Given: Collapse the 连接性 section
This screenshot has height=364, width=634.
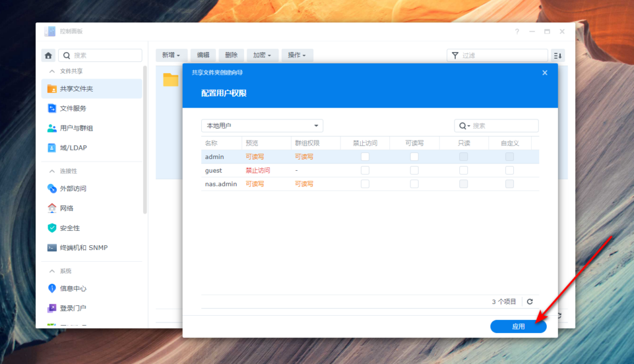Looking at the screenshot, I should tap(52, 171).
